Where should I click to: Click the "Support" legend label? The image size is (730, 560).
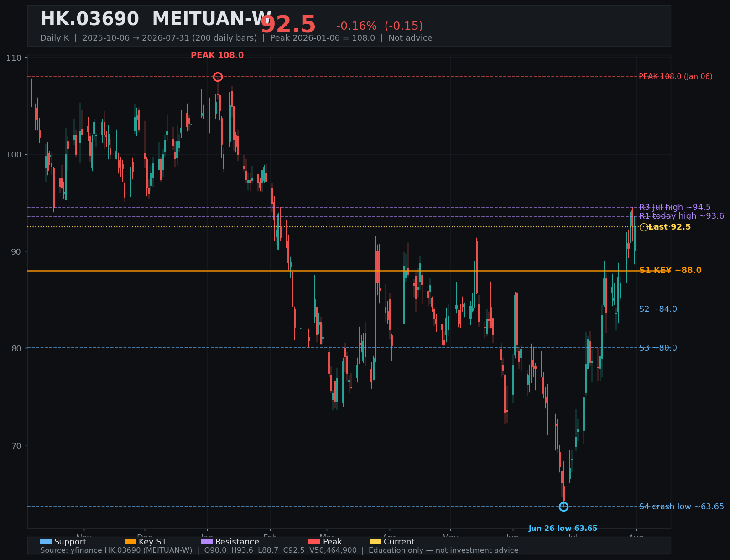(x=70, y=542)
